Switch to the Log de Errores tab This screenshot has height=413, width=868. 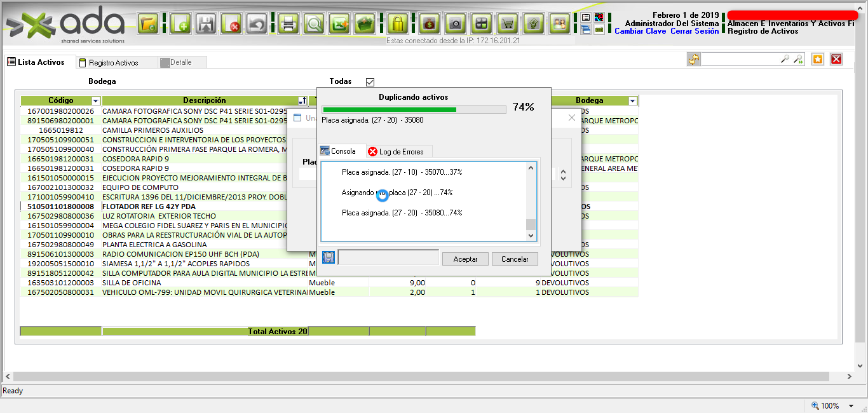click(x=399, y=151)
